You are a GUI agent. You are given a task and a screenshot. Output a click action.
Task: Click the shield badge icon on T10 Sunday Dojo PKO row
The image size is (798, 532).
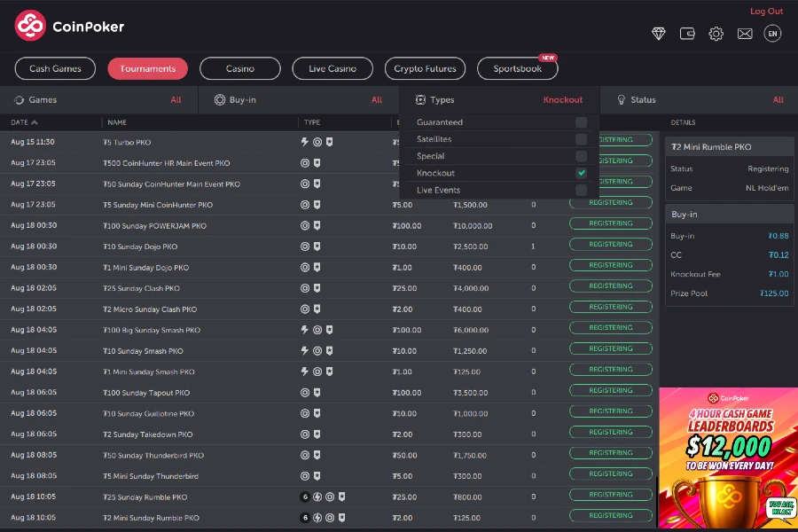318,246
